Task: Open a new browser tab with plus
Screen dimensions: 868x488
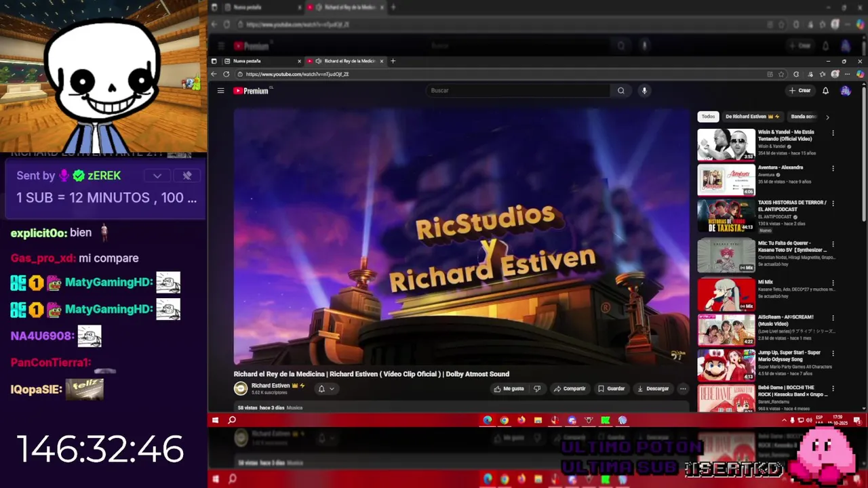Action: coord(393,61)
